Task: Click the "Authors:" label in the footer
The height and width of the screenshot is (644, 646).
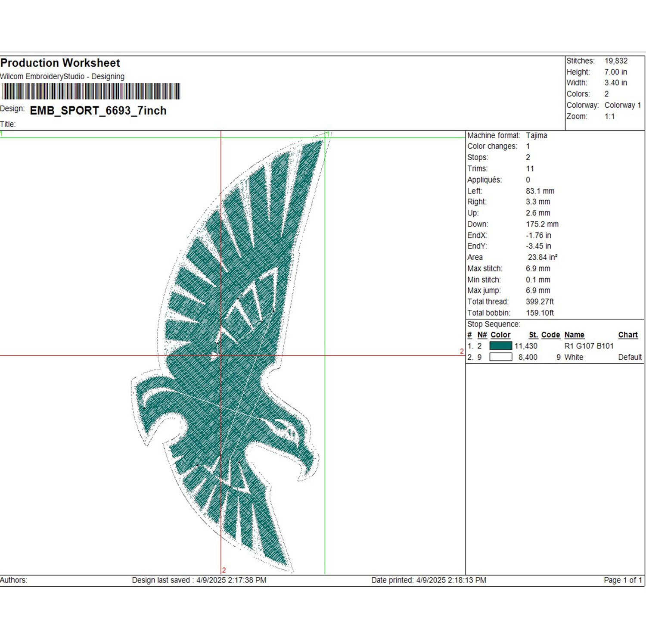Action: (x=13, y=580)
